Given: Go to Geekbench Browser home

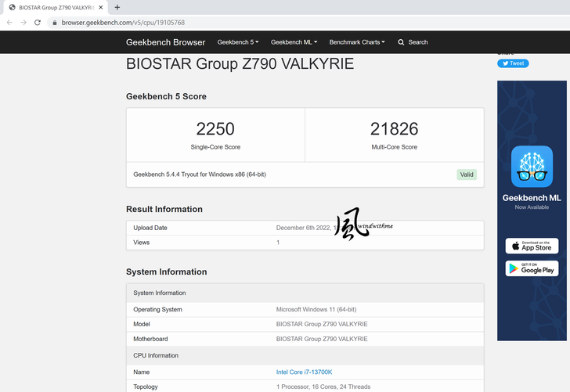Looking at the screenshot, I should [x=165, y=42].
